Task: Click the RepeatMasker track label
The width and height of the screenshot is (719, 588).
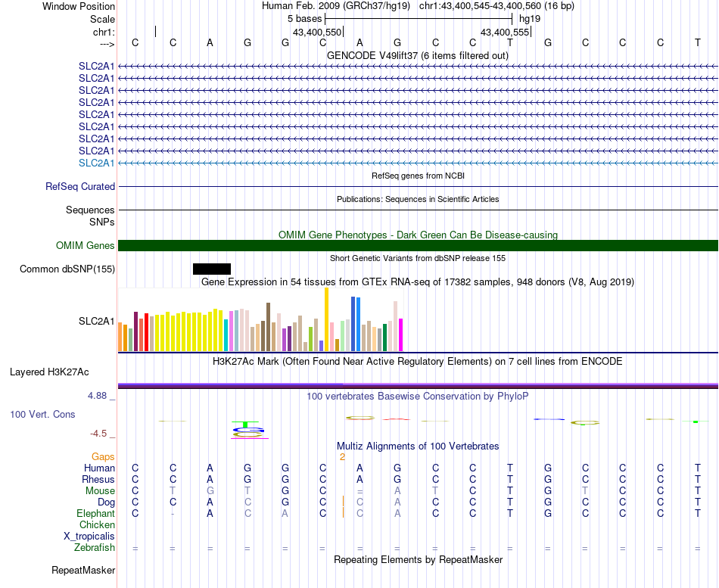Action: pyautogui.click(x=83, y=570)
